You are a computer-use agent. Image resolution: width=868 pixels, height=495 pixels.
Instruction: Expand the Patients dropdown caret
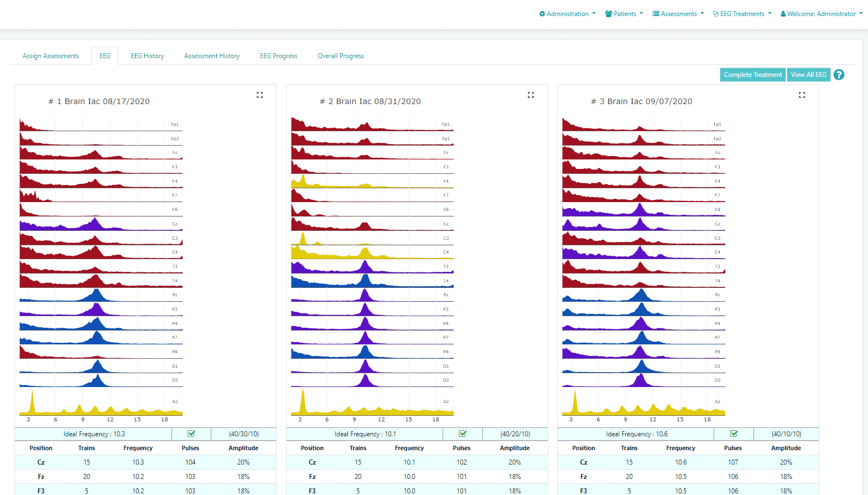coord(641,14)
